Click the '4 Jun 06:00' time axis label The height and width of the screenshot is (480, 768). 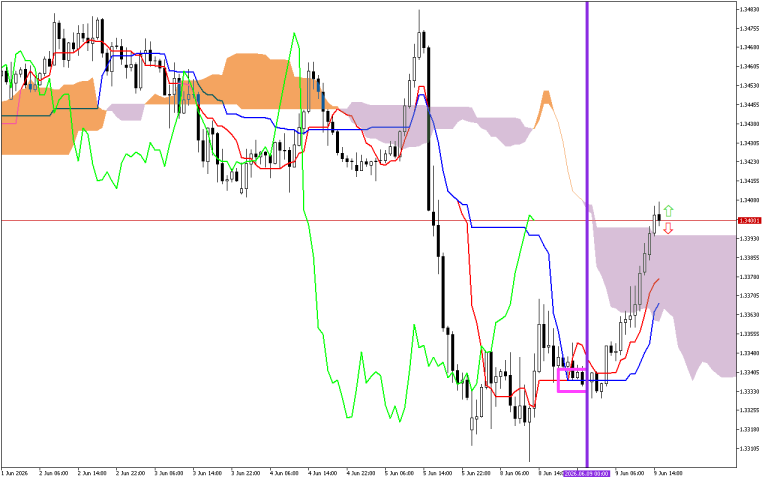(x=284, y=474)
